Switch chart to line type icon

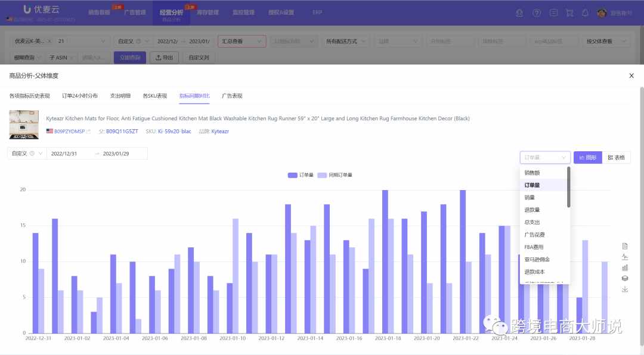click(x=625, y=257)
